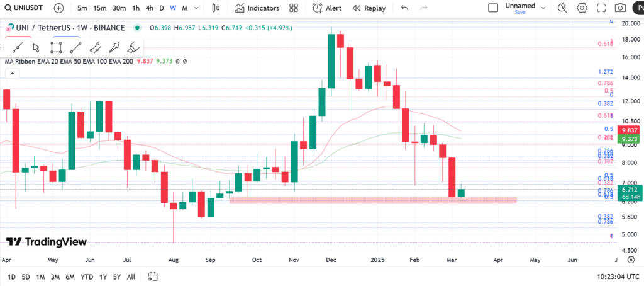The width and height of the screenshot is (644, 286).
Task: Switch timeframe to 4h
Action: coord(149,8)
